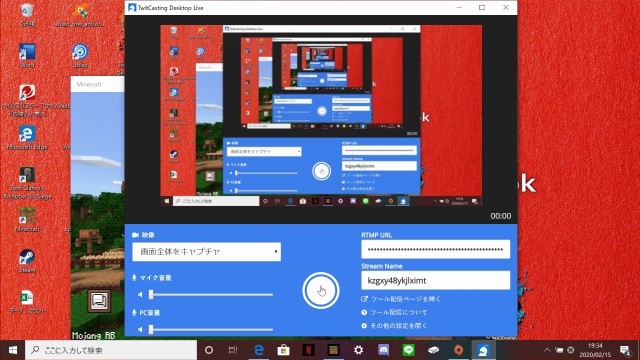Image resolution: width=640 pixels, height=360 pixels.
Task: Open Netflix from the taskbar
Action: pyautogui.click(x=309, y=350)
